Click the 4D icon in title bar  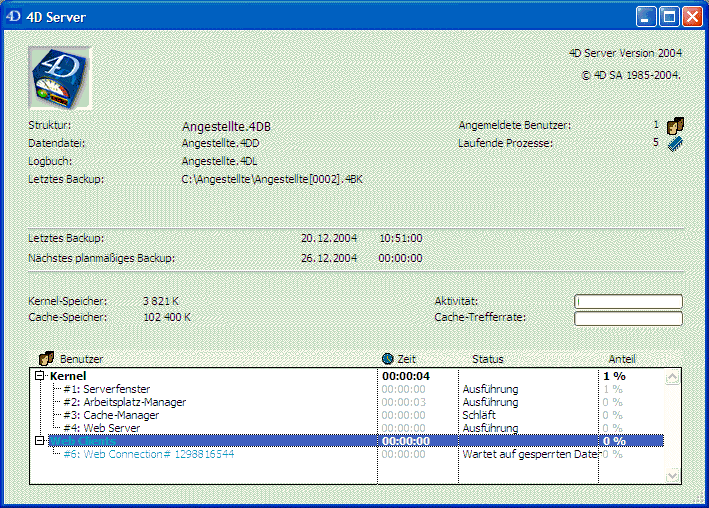click(14, 17)
